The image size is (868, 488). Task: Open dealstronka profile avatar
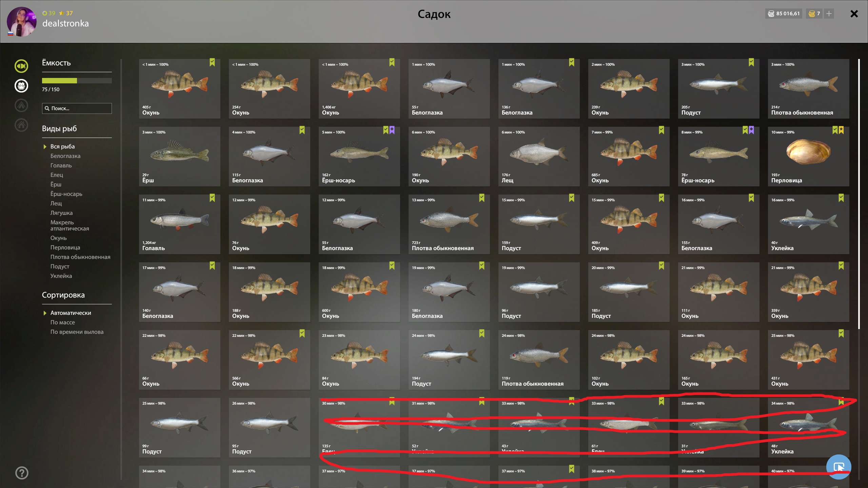pyautogui.click(x=21, y=21)
